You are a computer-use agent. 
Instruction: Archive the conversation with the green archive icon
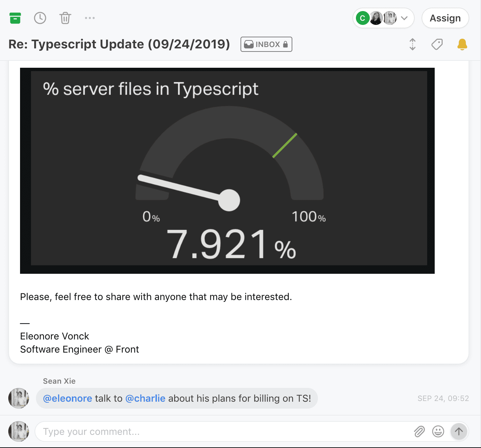point(15,18)
